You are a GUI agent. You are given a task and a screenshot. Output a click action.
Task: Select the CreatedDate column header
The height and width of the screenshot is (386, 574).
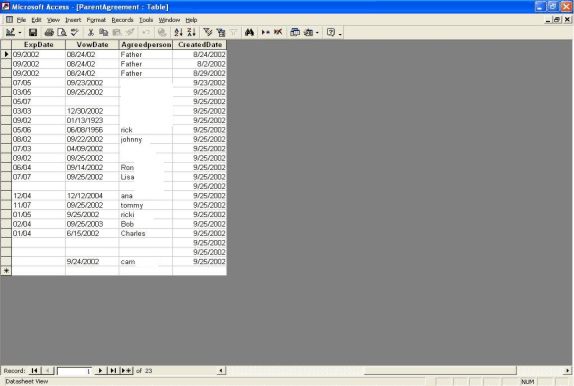coord(200,45)
